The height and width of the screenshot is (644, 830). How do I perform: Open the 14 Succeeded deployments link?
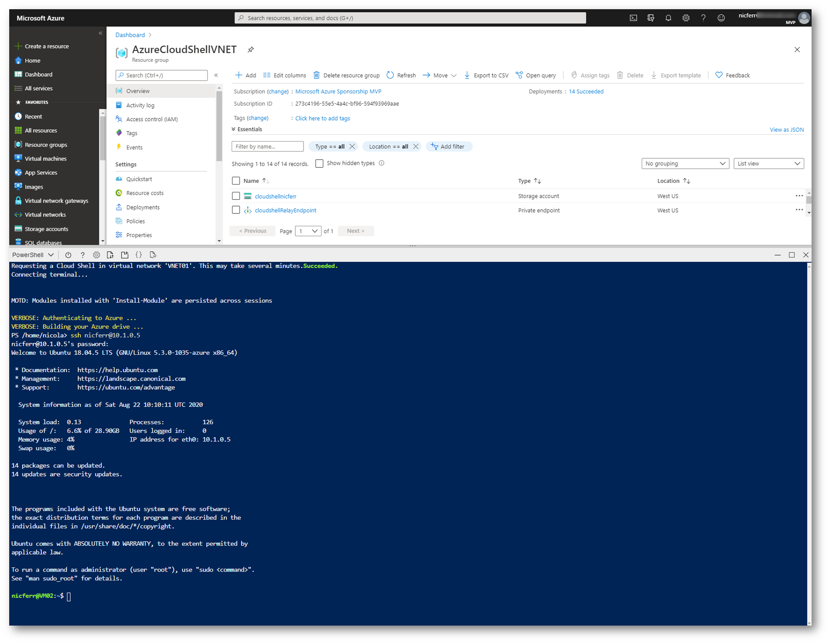(x=586, y=91)
